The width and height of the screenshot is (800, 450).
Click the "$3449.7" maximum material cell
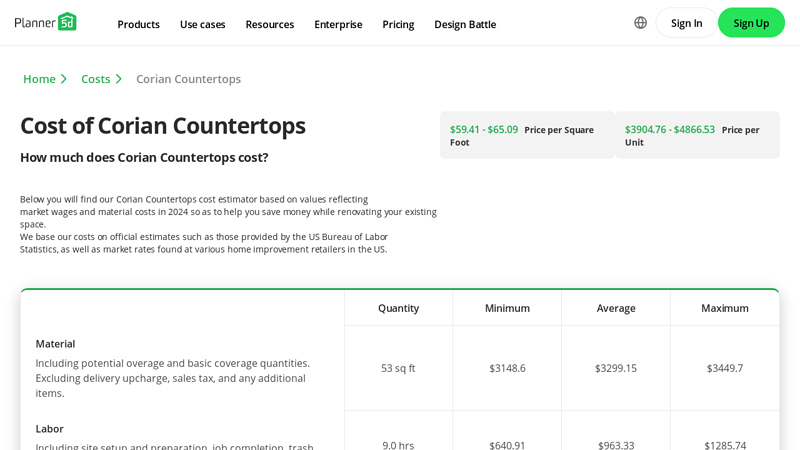(x=724, y=368)
